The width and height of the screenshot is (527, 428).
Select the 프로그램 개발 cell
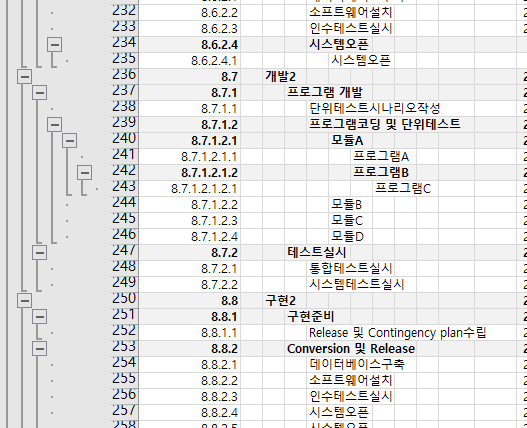click(325, 92)
